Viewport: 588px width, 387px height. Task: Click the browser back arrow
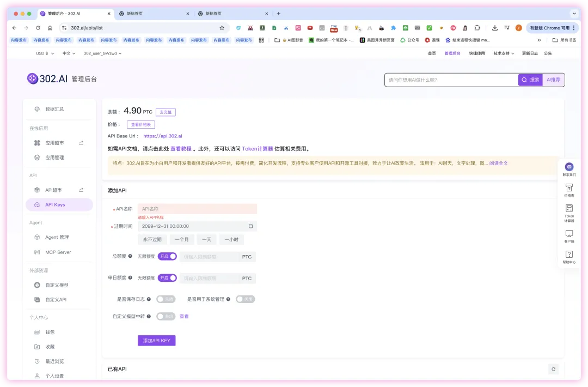pyautogui.click(x=14, y=28)
